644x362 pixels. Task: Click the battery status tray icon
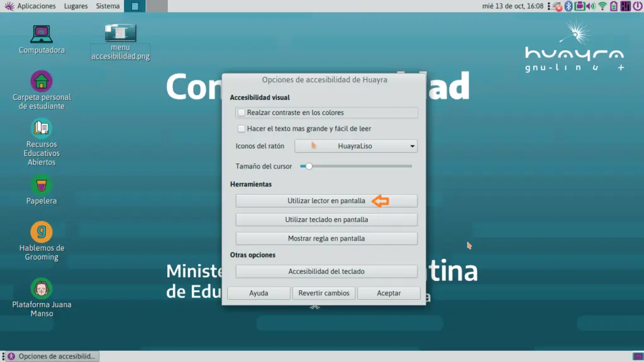(x=614, y=6)
